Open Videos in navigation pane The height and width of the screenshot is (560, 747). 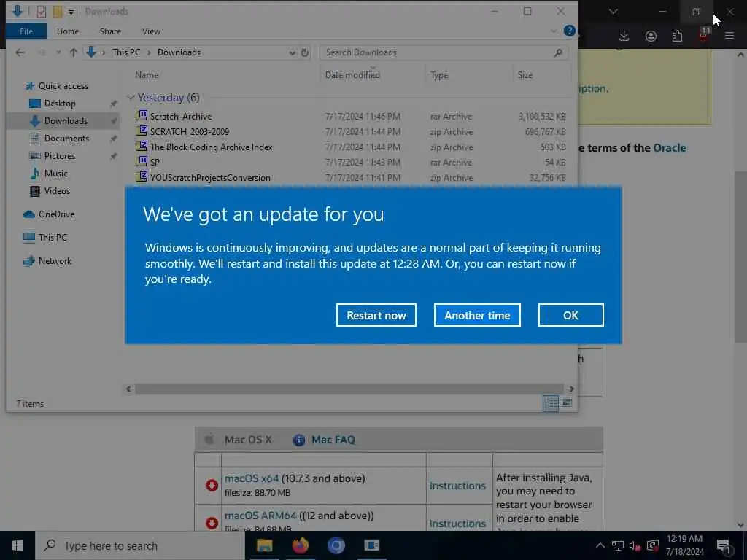pyautogui.click(x=57, y=191)
